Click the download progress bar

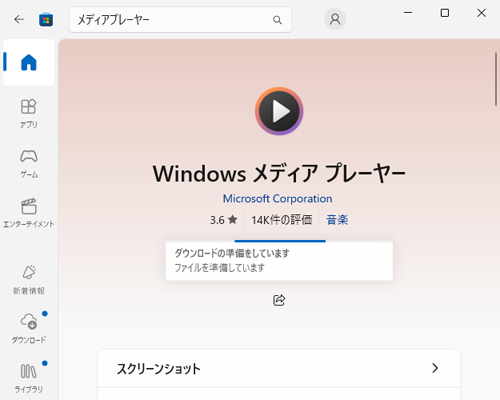279,241
